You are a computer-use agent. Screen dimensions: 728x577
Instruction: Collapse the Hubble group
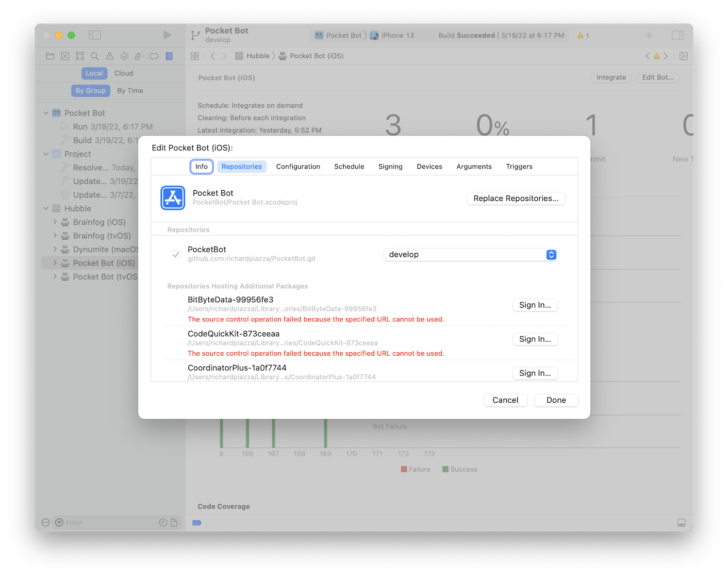pyautogui.click(x=46, y=209)
